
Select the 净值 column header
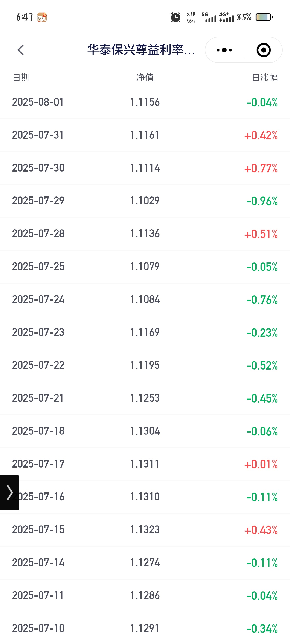(x=145, y=78)
